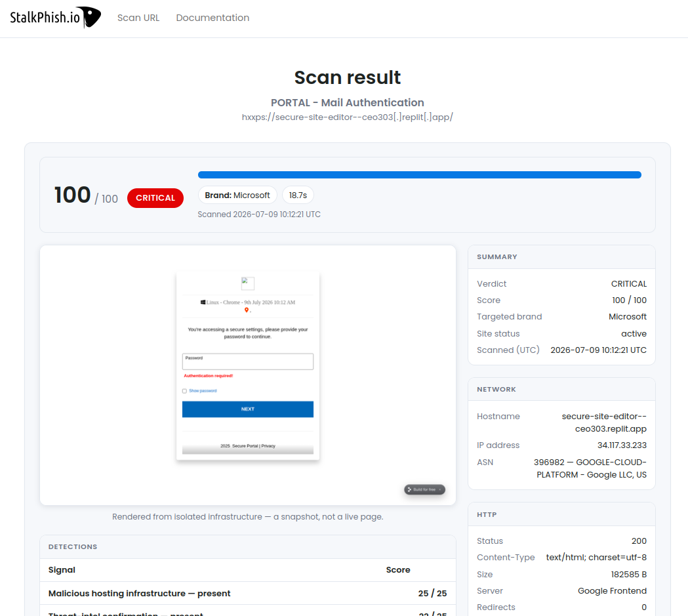
Task: Click the Site status value 'active'
Action: pos(634,334)
